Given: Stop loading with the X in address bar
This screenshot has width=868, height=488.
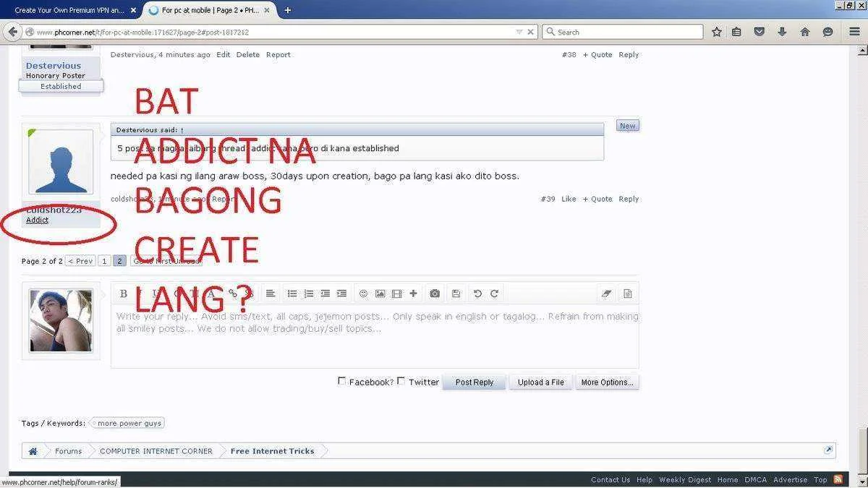Looking at the screenshot, I should tap(531, 32).
